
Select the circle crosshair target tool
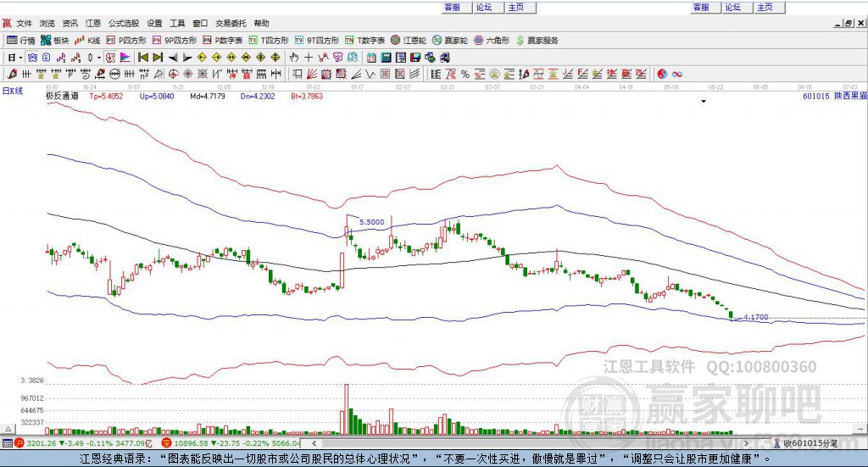[173, 74]
